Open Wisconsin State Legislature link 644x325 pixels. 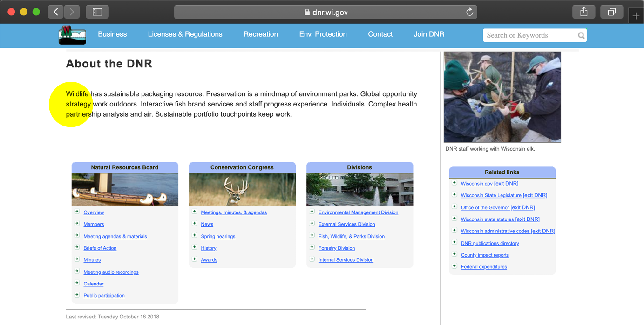point(504,195)
